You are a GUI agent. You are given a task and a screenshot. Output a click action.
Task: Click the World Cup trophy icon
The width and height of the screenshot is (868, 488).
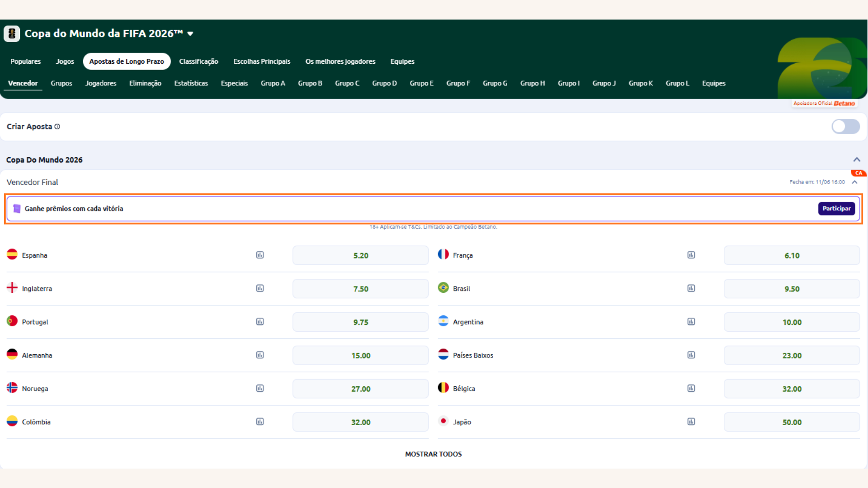pos(12,33)
